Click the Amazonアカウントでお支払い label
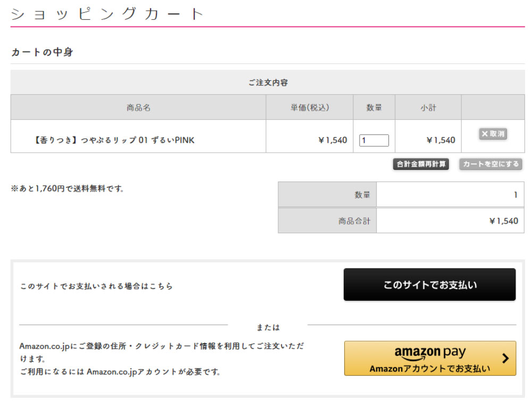The image size is (532, 406). [430, 369]
